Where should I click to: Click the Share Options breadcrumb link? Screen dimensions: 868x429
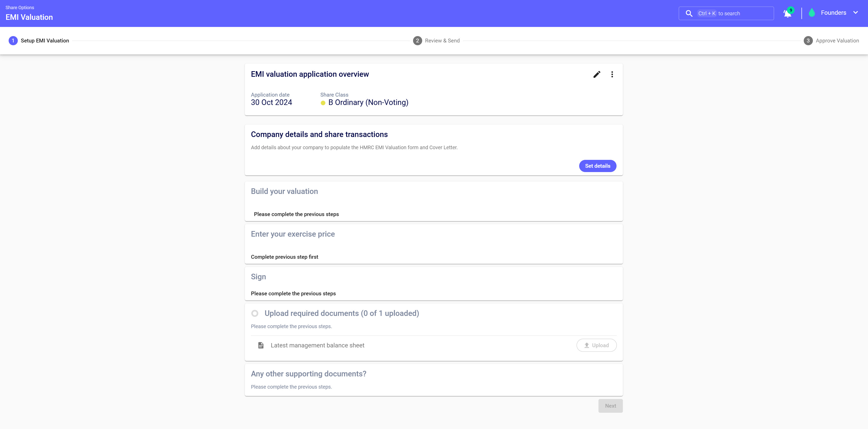pos(20,7)
